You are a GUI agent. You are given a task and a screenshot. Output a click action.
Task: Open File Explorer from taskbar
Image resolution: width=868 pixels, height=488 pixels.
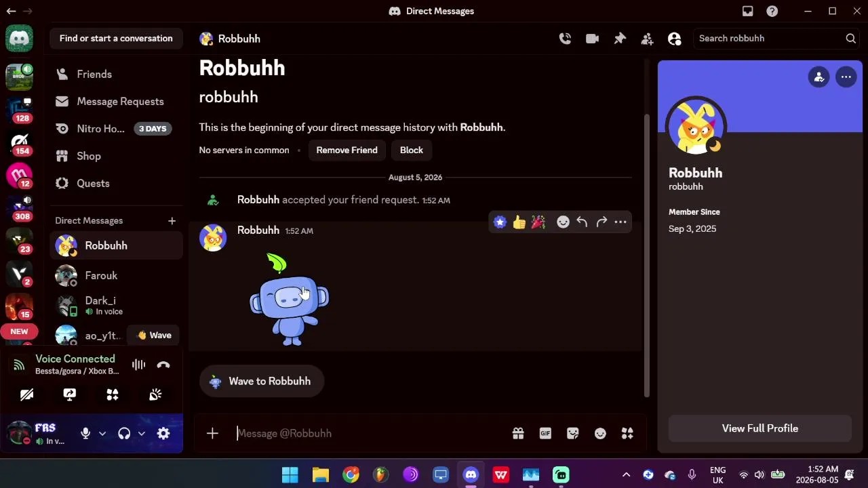click(x=320, y=474)
